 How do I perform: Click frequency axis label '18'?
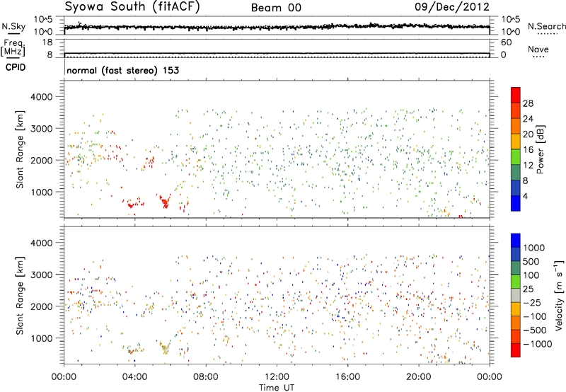click(x=47, y=42)
